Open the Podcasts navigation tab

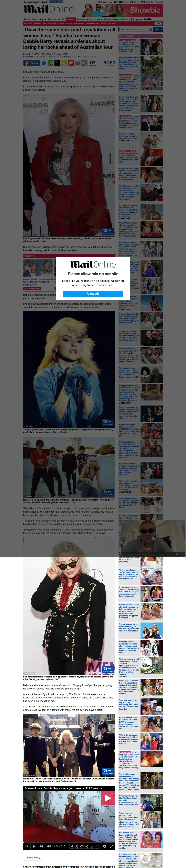126,19
